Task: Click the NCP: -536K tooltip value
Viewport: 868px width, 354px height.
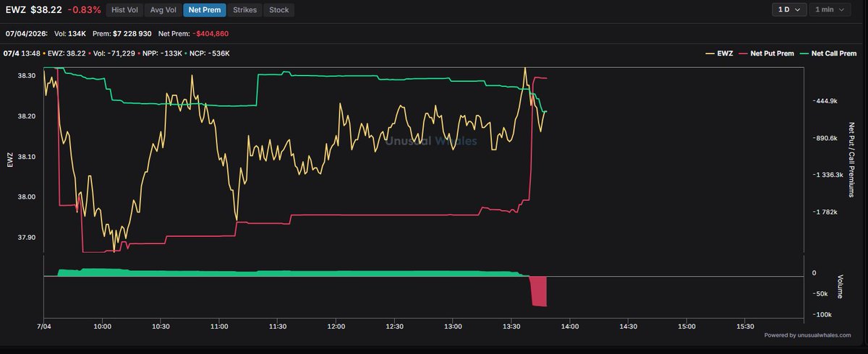Action: pyautogui.click(x=208, y=53)
